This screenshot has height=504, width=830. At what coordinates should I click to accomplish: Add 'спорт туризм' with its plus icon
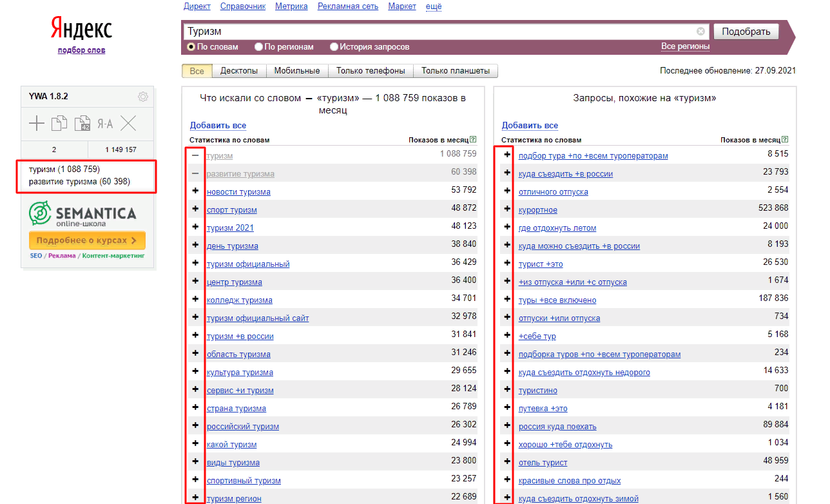tap(195, 210)
